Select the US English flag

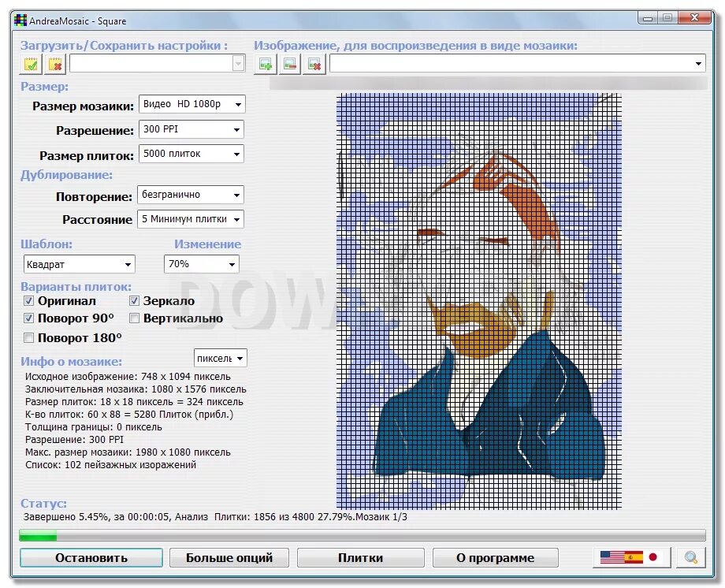coord(612,557)
